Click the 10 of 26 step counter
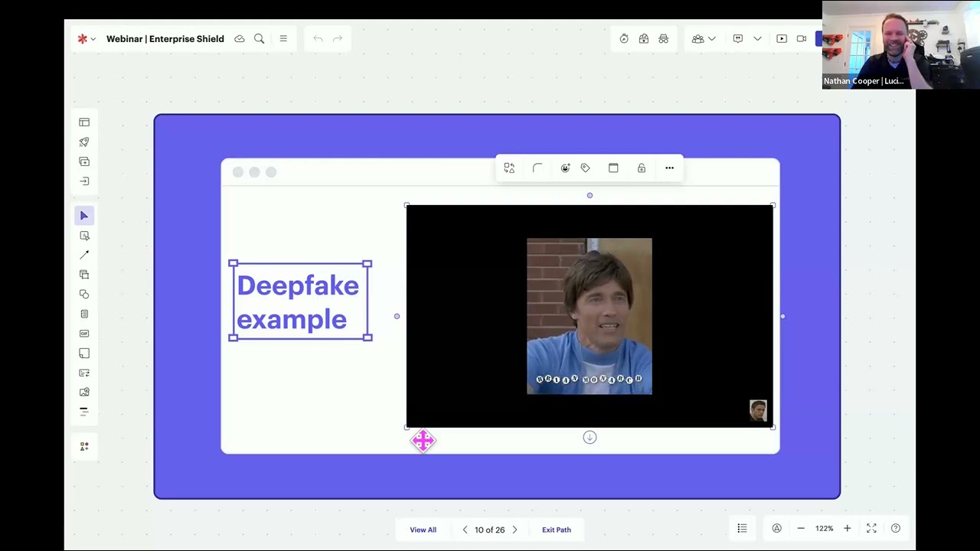 click(490, 530)
